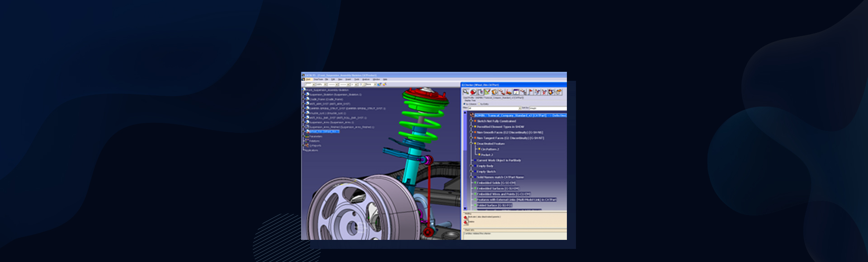The width and height of the screenshot is (868, 262).
Task: Click the Cradle_Frame product icon
Action: point(307,99)
